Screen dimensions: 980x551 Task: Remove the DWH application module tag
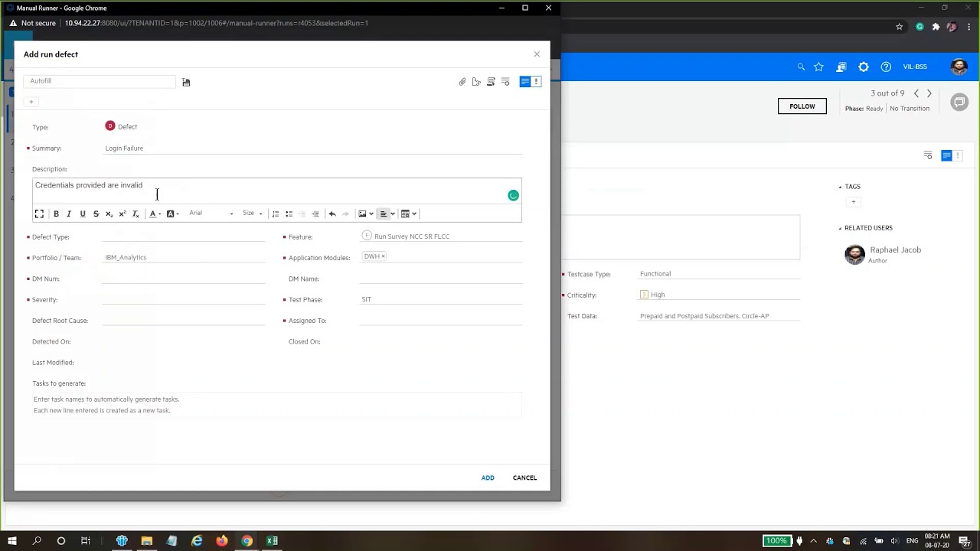(383, 256)
